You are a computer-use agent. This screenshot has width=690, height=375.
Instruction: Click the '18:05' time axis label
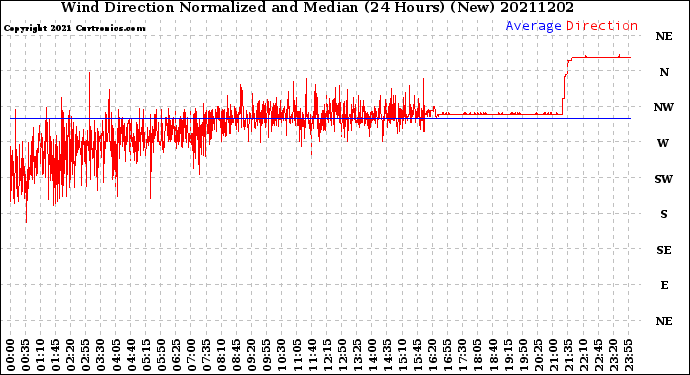(478, 355)
